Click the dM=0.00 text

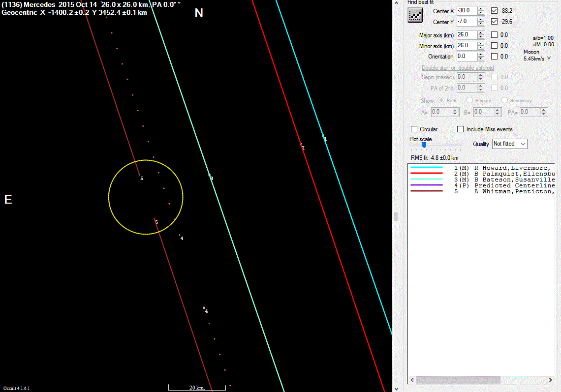coord(543,44)
